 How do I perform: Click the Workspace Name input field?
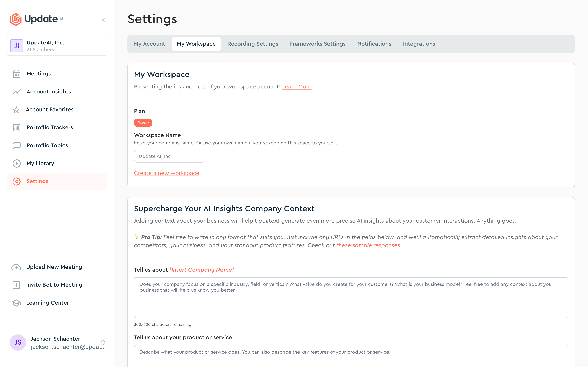[169, 156]
